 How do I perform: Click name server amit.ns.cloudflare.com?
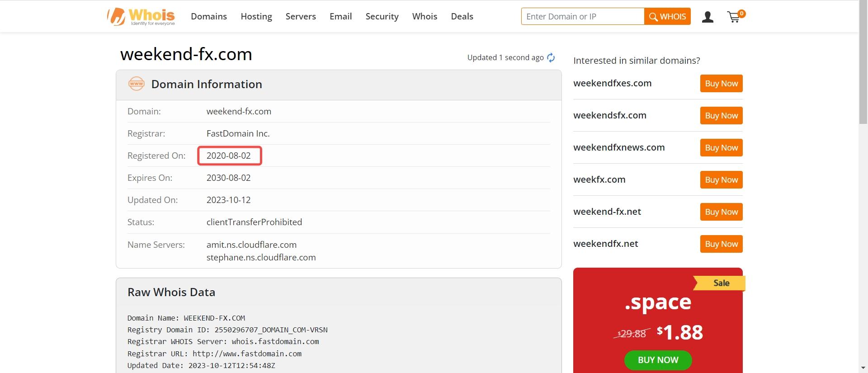tap(251, 245)
